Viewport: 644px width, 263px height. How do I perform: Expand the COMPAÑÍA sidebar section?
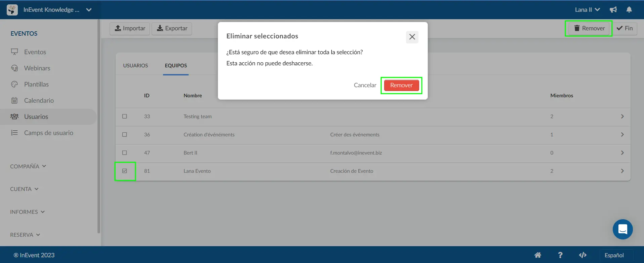(x=28, y=166)
